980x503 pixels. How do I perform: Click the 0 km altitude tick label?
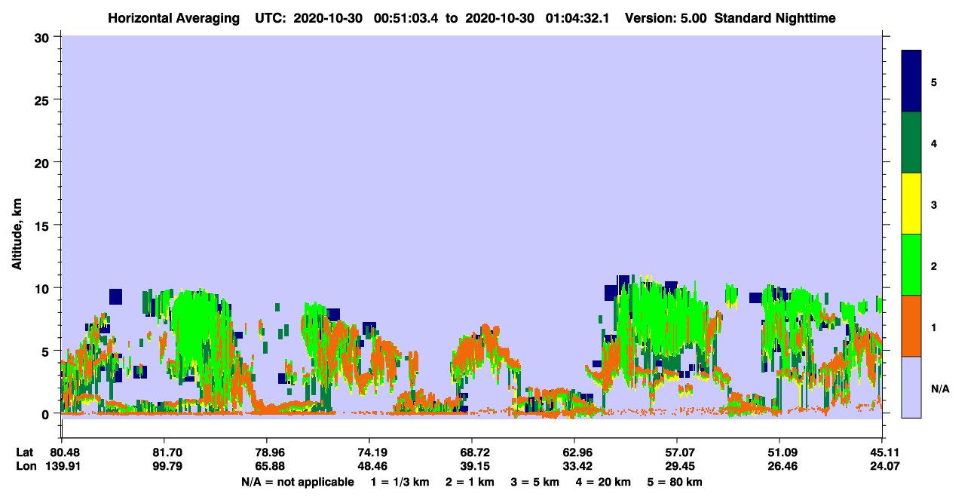point(47,413)
